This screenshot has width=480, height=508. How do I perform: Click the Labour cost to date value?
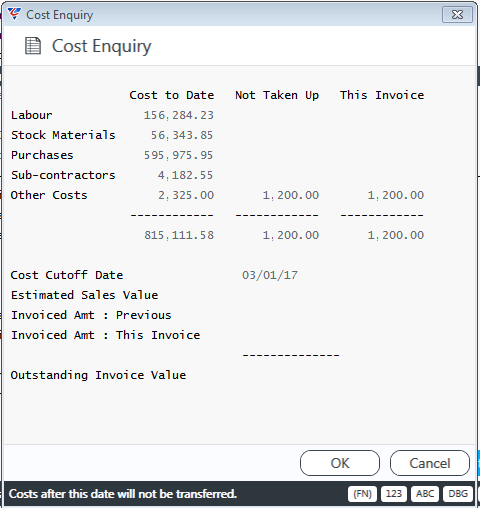pyautogui.click(x=179, y=115)
